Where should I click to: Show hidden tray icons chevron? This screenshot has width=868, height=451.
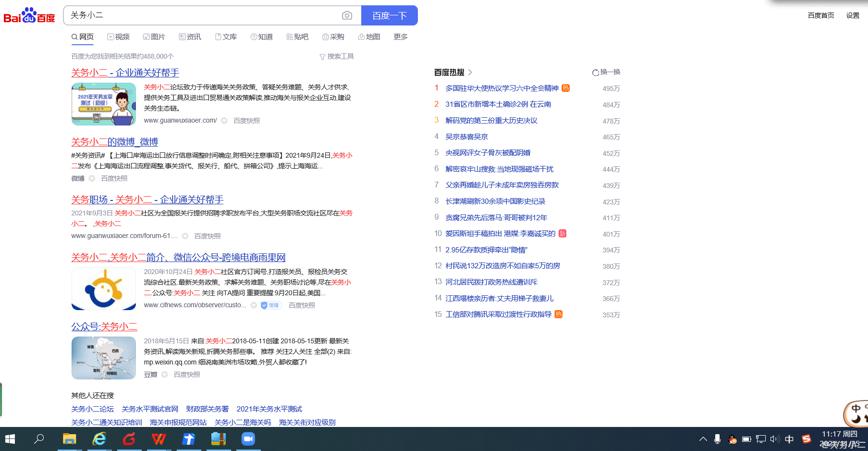pos(703,439)
